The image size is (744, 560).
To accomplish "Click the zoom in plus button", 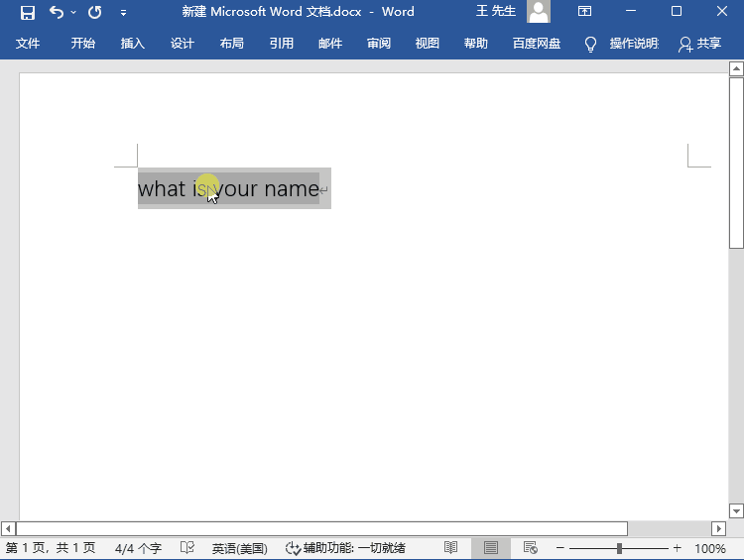I will click(x=678, y=548).
